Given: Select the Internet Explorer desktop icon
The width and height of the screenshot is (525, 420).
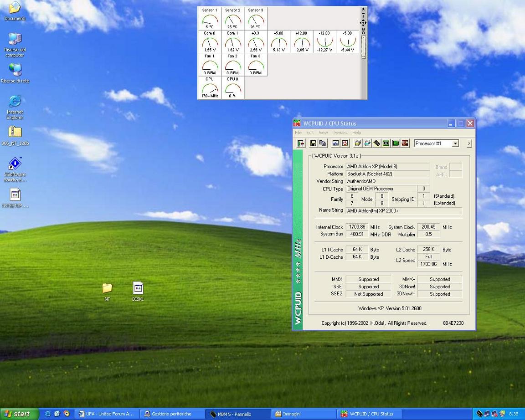Looking at the screenshot, I should [x=15, y=107].
